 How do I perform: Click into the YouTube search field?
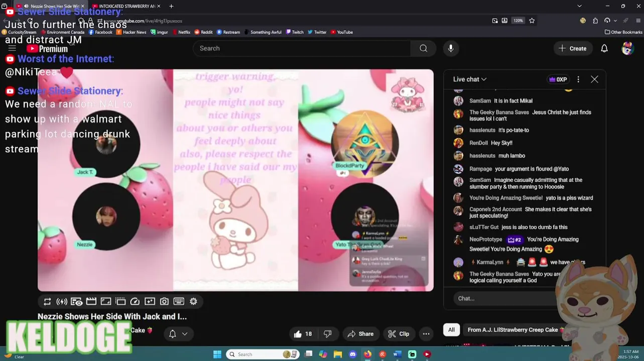pyautogui.click(x=302, y=48)
